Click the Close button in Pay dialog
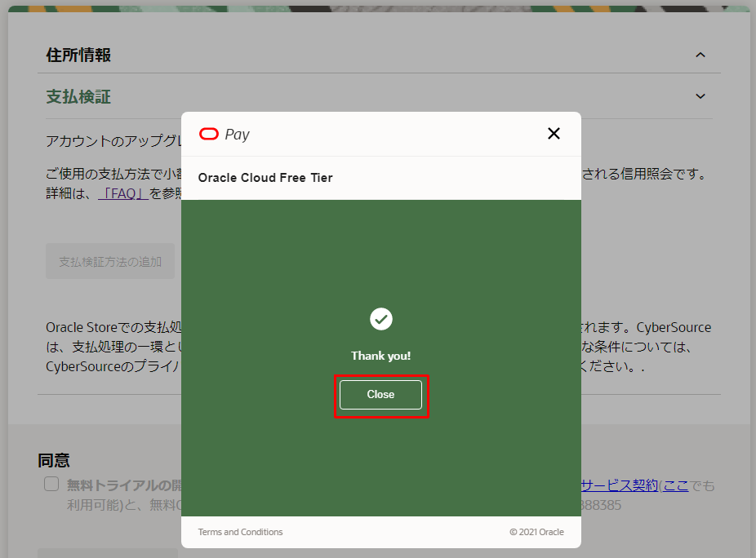 380,395
